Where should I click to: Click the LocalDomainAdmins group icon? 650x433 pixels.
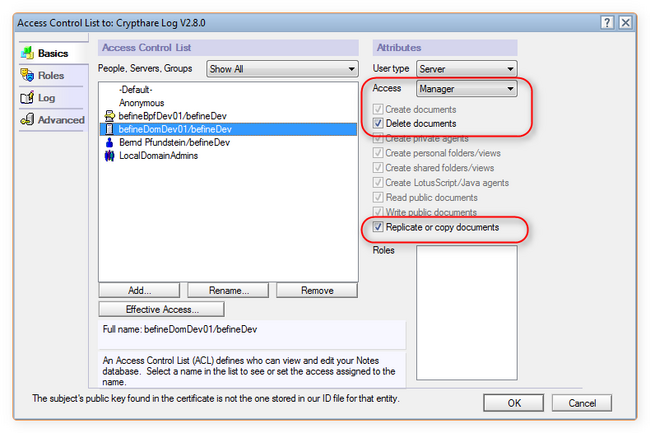[110, 155]
